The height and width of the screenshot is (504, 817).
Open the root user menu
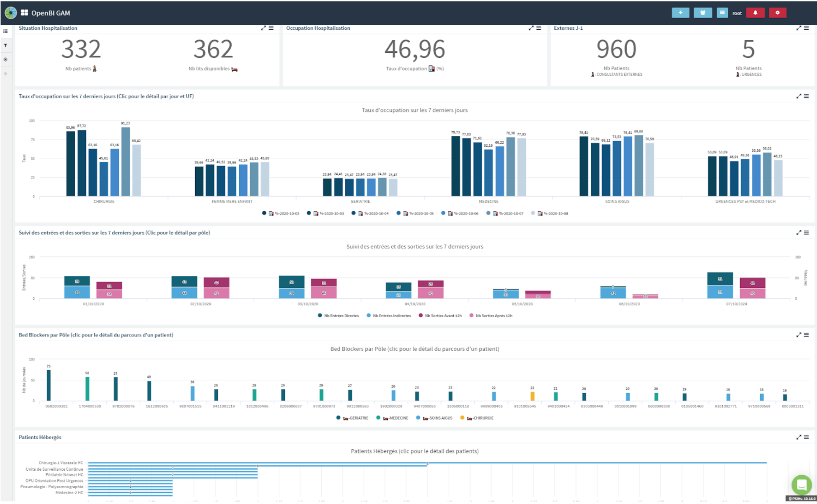coord(737,13)
